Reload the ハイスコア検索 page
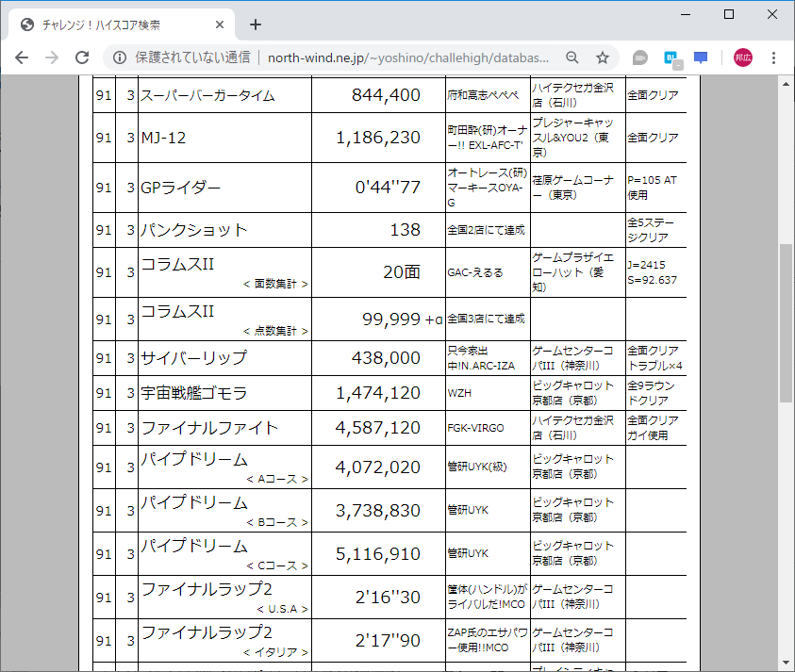Image resolution: width=795 pixels, height=672 pixels. coord(81,57)
